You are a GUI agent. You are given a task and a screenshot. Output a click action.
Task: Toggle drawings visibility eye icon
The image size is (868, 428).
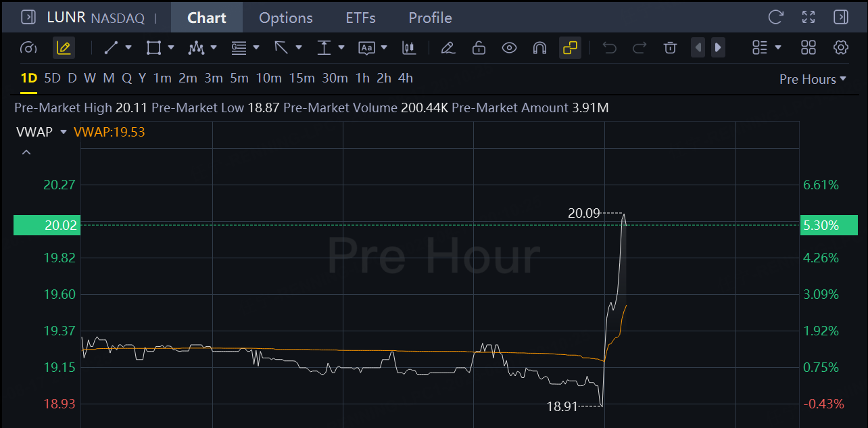click(509, 47)
